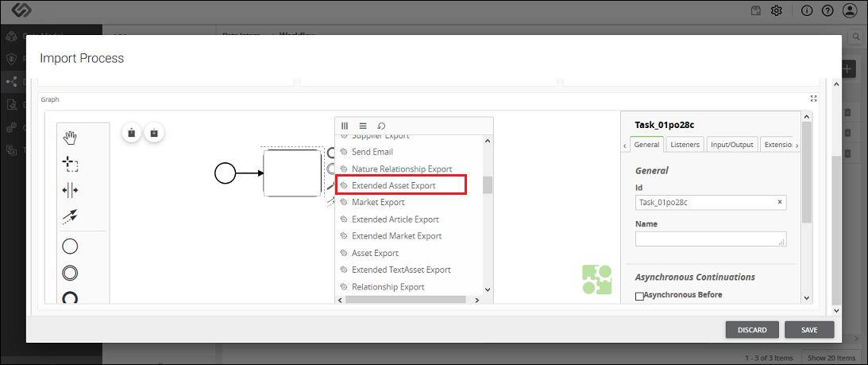Click the task list vertical scrollbar thumb

(x=487, y=184)
